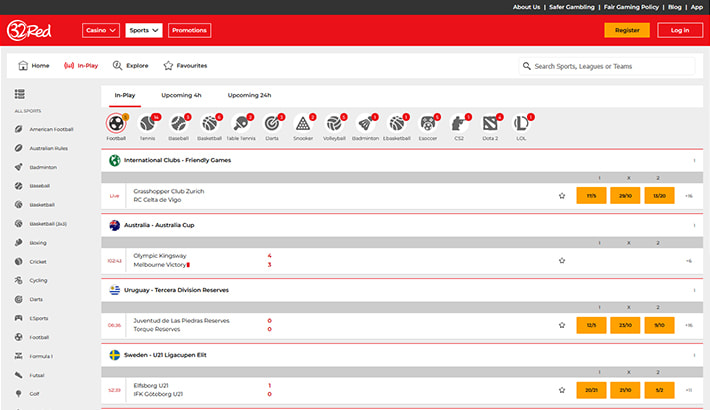The image size is (710, 410).
Task: Favourite the Elfsborg U21 match star
Action: (562, 390)
